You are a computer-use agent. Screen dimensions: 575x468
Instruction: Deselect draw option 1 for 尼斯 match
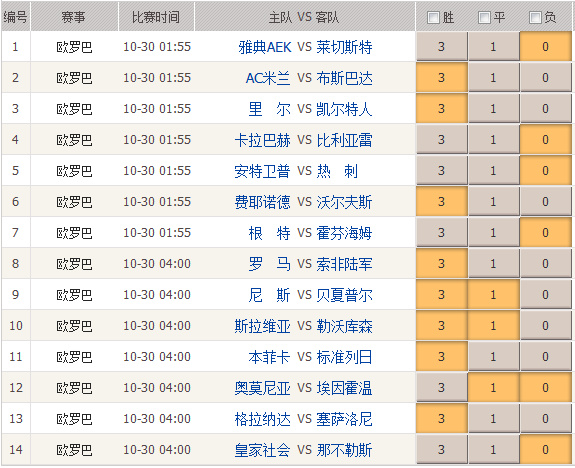tap(494, 295)
